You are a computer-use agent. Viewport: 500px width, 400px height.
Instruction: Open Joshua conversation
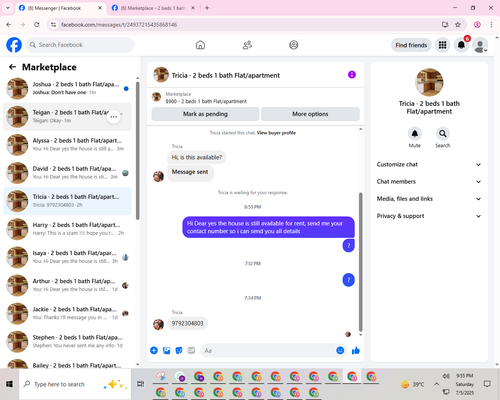tap(67, 89)
